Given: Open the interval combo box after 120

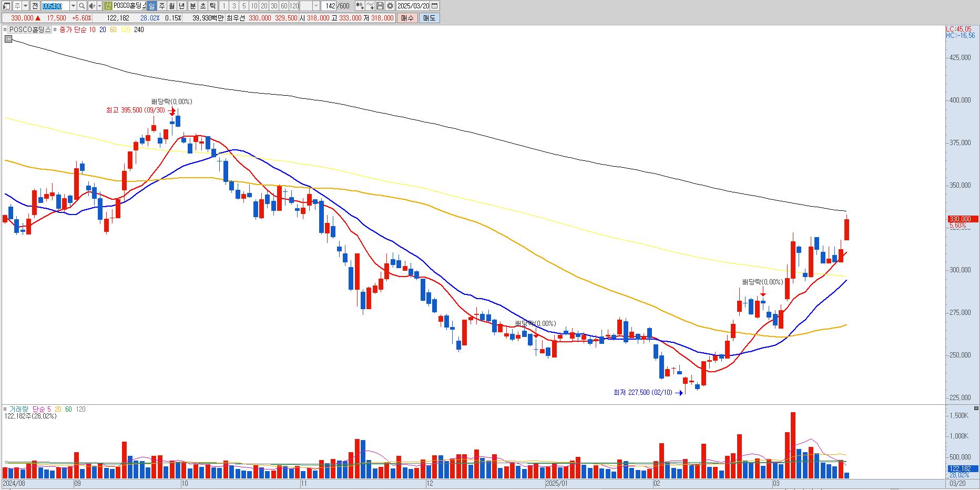Looking at the screenshot, I should [x=310, y=6].
